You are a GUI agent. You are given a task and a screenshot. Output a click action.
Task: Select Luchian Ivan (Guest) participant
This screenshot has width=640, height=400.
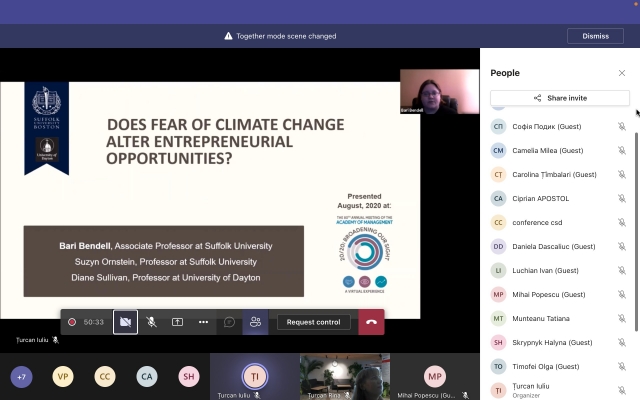point(560,270)
